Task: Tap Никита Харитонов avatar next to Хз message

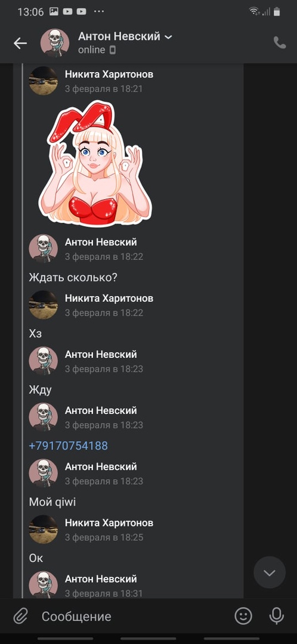Action: point(43,305)
